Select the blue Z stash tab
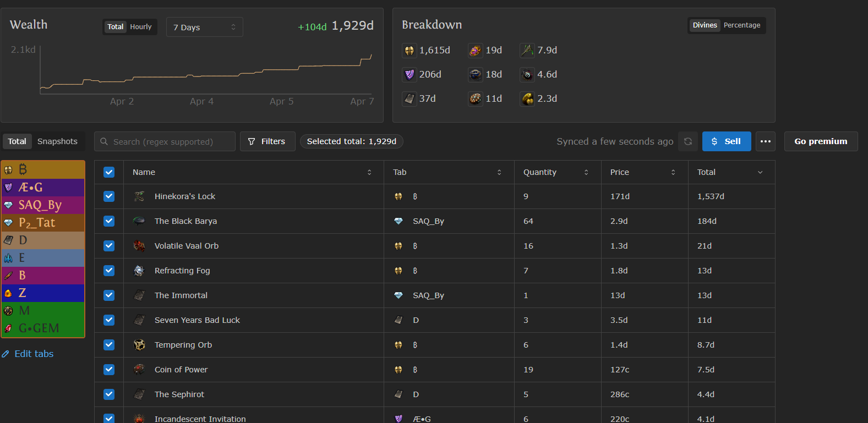The image size is (868, 423). coord(43,293)
